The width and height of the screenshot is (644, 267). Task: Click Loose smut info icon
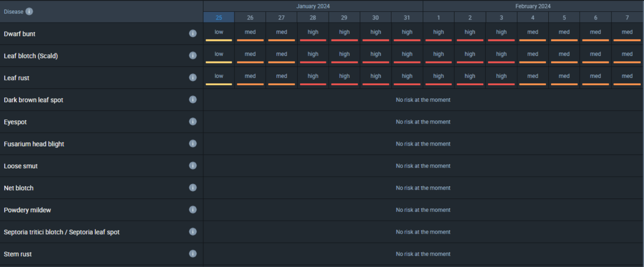point(193,166)
